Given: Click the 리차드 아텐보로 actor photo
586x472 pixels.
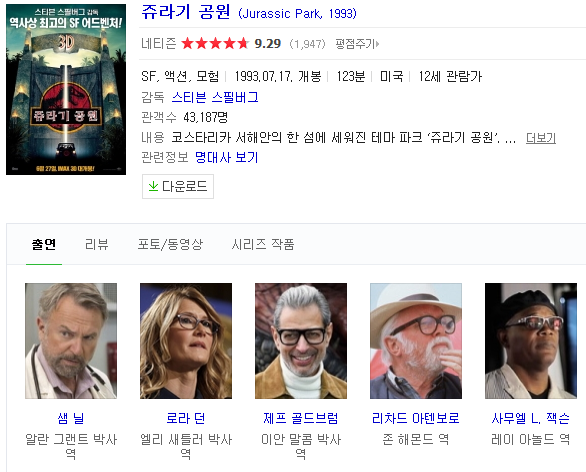Looking at the screenshot, I should click(416, 341).
